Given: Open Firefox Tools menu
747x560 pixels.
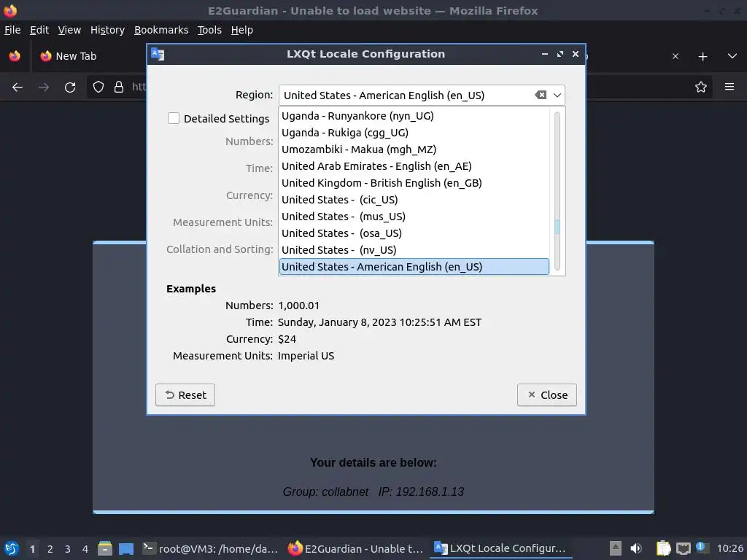Looking at the screenshot, I should [x=209, y=30].
